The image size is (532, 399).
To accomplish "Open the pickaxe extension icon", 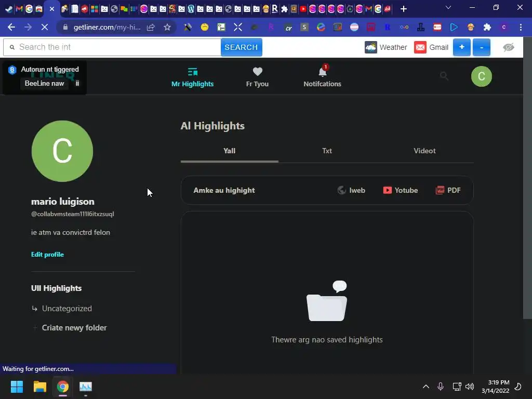I will [188, 27].
